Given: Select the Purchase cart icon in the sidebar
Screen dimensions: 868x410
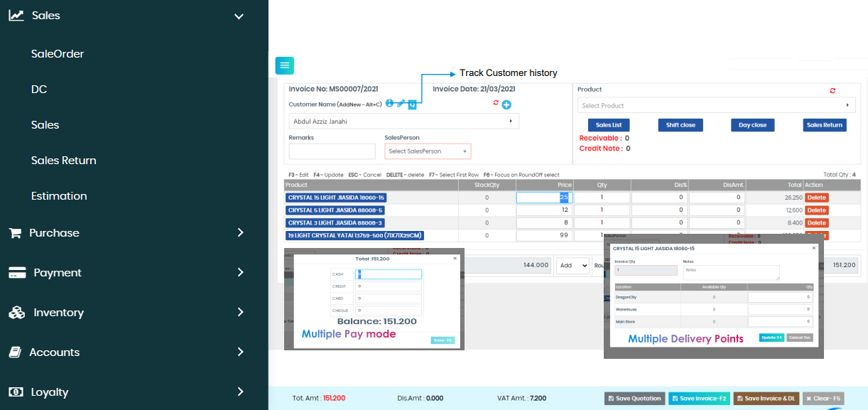Looking at the screenshot, I should point(16,232).
